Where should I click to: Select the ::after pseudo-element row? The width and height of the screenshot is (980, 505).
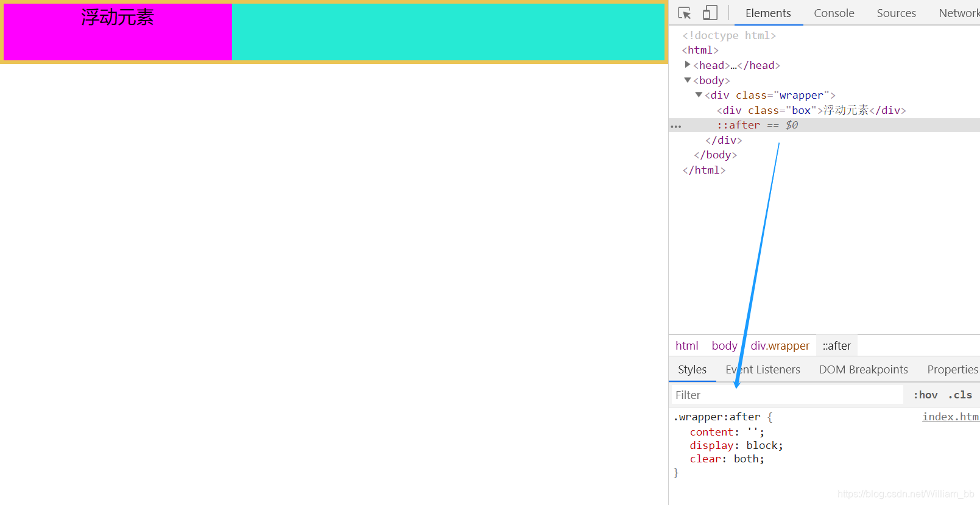(x=824, y=125)
